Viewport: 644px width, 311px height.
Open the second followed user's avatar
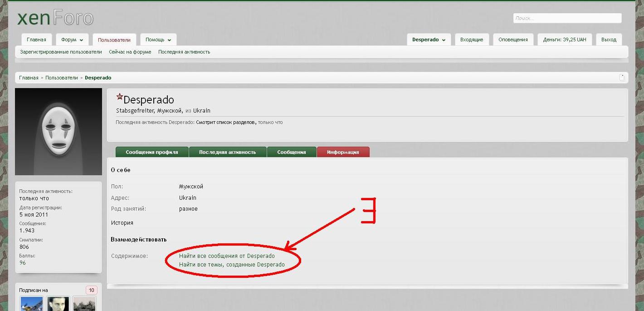(x=58, y=304)
